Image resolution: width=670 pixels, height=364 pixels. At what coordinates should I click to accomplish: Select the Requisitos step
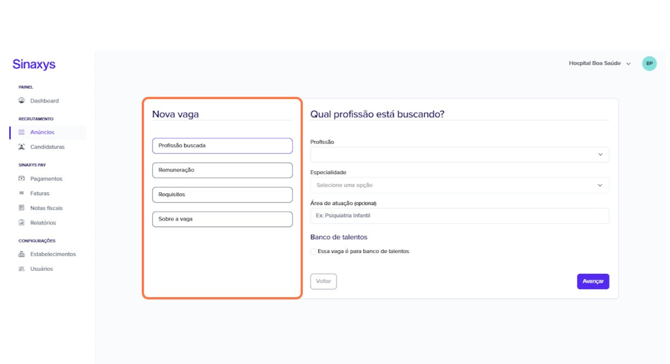pyautogui.click(x=222, y=194)
